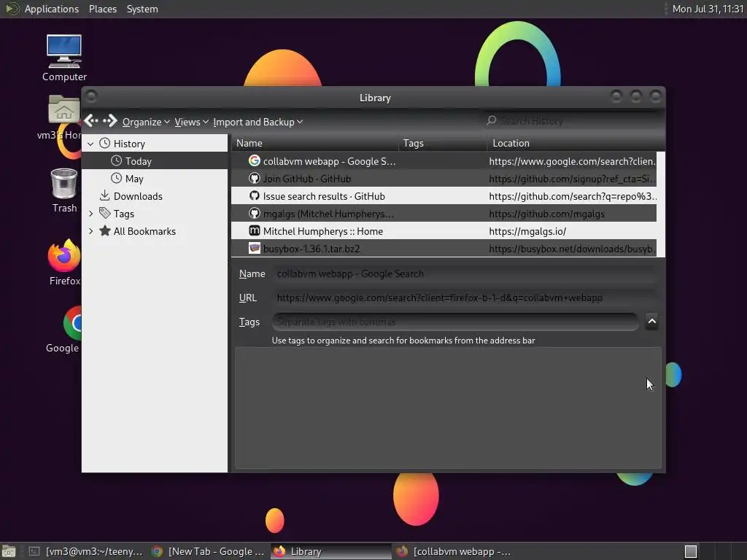Click the show desktop icon in taskbar
This screenshot has height=560, width=747.
click(x=9, y=551)
